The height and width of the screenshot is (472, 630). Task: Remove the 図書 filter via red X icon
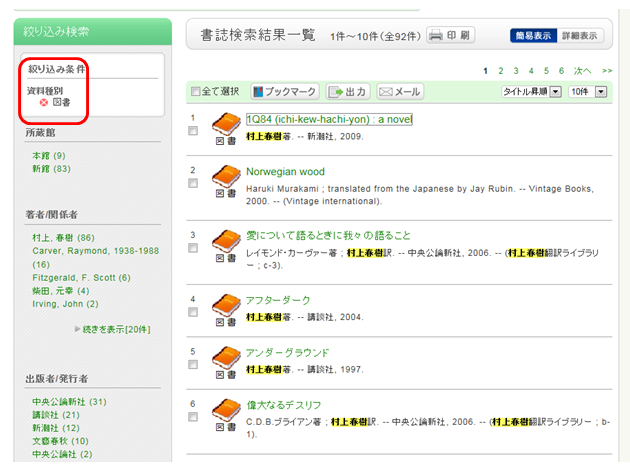tap(43, 102)
